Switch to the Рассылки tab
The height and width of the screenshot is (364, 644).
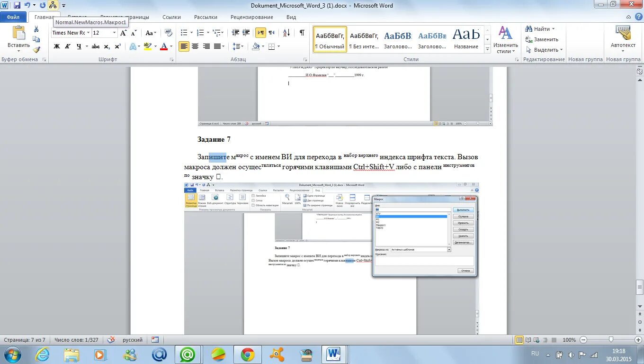point(206,17)
